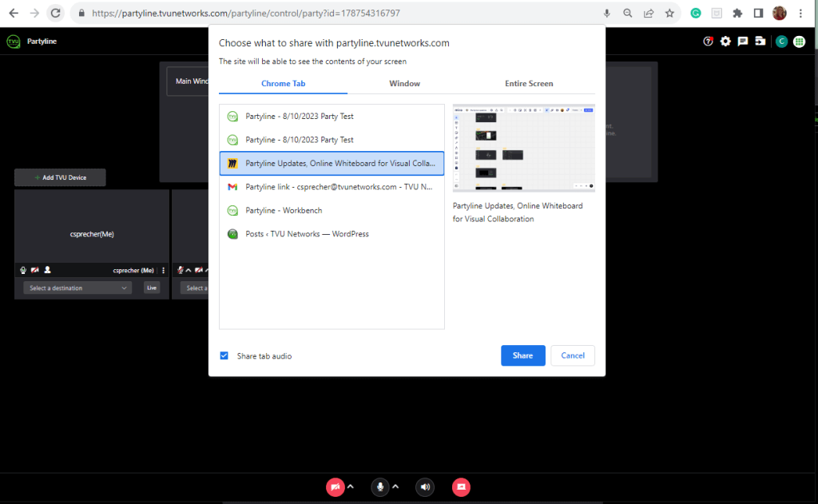Select Partyline Updates, Online Whiteboard list entry
This screenshot has height=504, width=818.
click(x=332, y=163)
